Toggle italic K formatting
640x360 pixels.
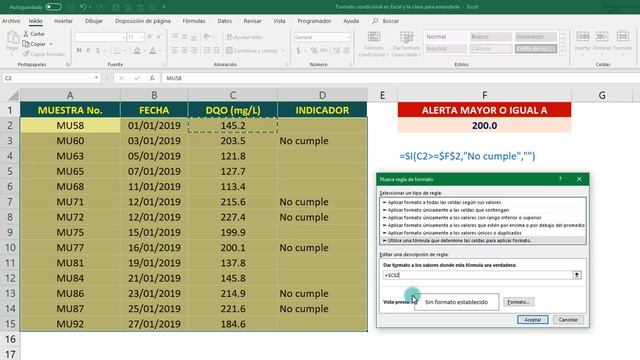(88, 50)
